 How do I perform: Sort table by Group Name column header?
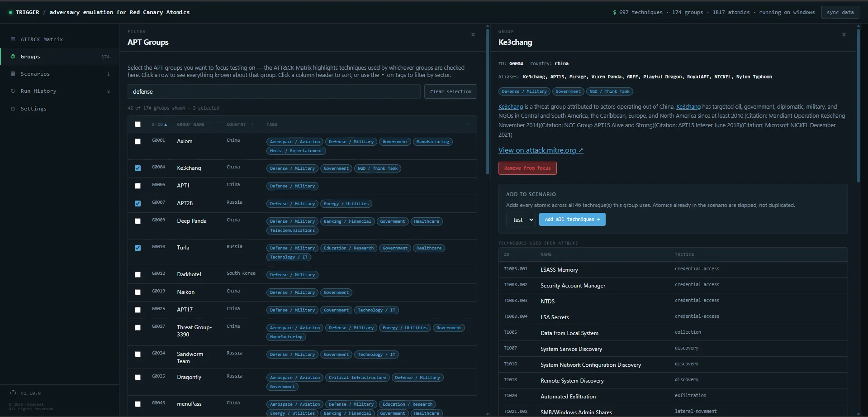tap(190, 125)
